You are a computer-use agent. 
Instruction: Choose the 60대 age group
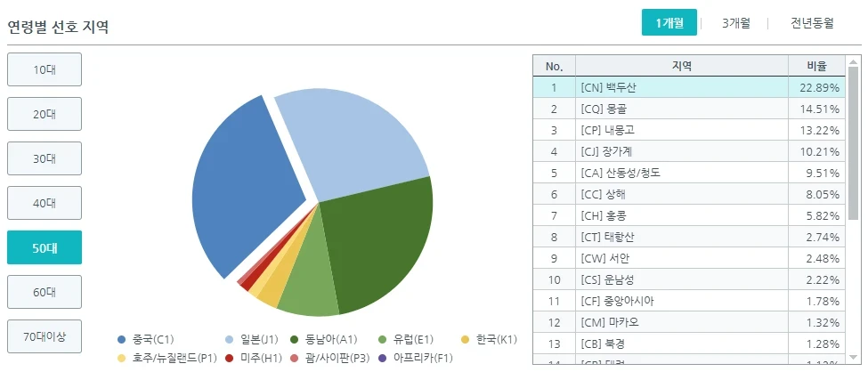coord(45,292)
